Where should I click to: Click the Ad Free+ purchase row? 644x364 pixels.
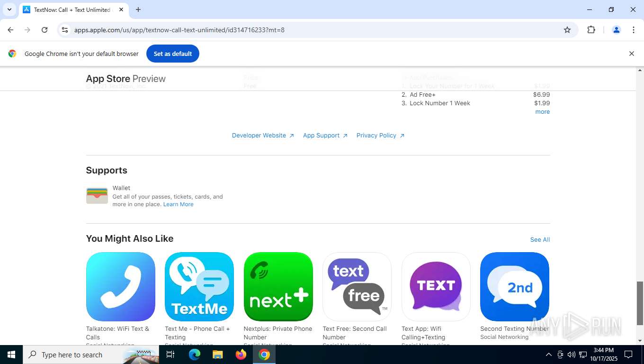coord(475,95)
